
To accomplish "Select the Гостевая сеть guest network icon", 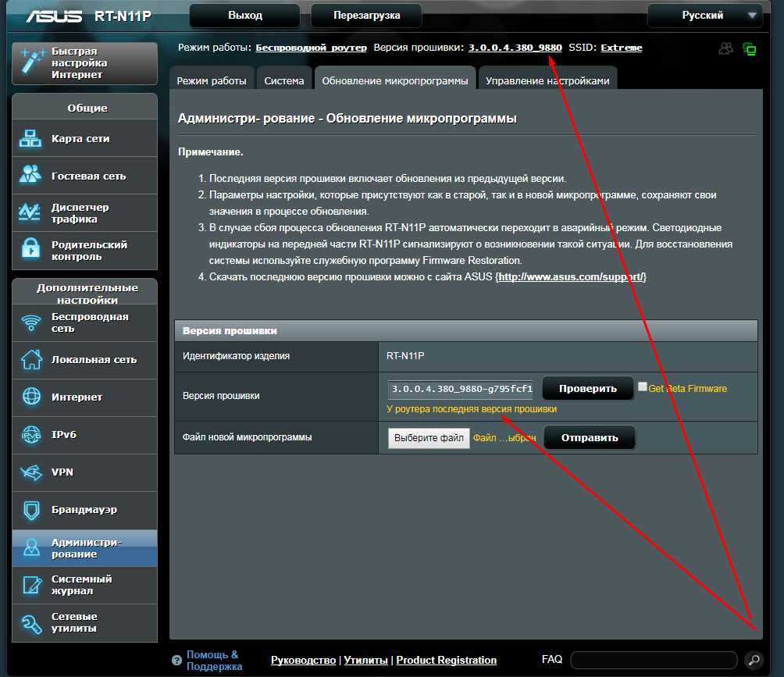I will click(x=30, y=176).
